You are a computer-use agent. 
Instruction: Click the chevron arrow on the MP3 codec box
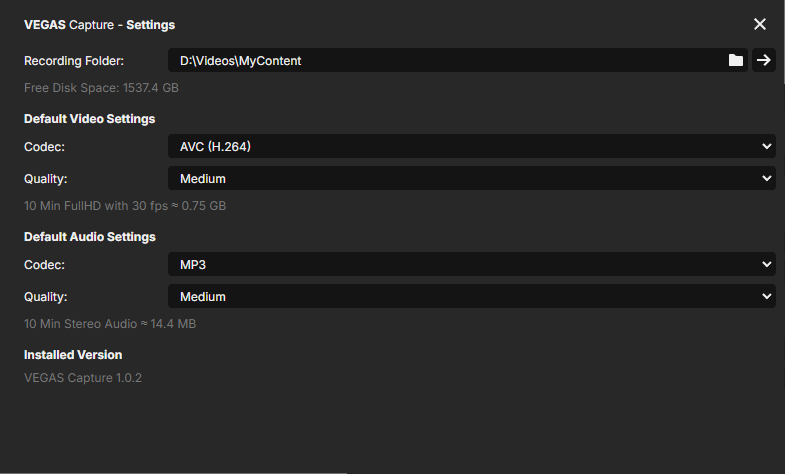pyautogui.click(x=766, y=265)
